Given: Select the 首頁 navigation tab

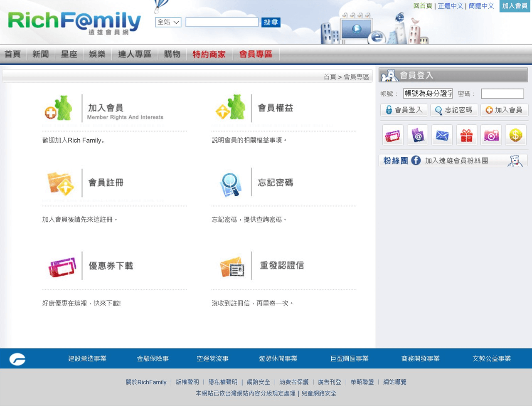Looking at the screenshot, I should (12, 54).
